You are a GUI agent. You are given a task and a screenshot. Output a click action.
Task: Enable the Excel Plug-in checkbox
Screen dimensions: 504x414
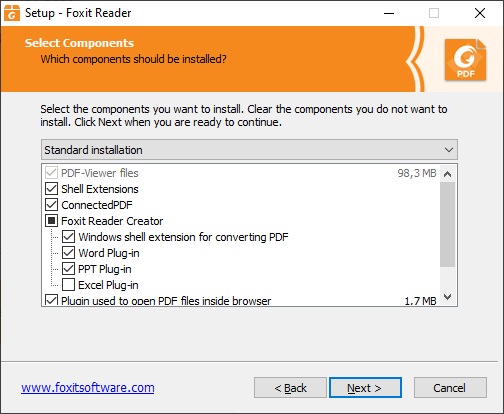pos(68,285)
